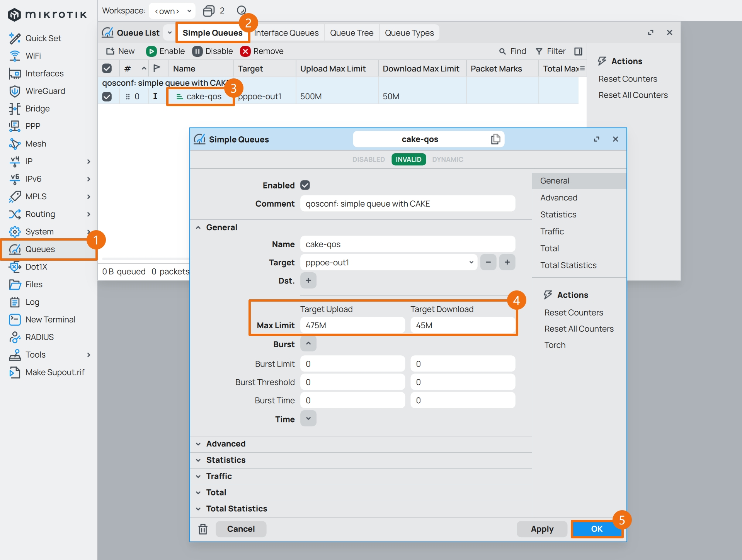Image resolution: width=742 pixels, height=560 pixels.
Task: Add another target with plus button
Action: (507, 263)
